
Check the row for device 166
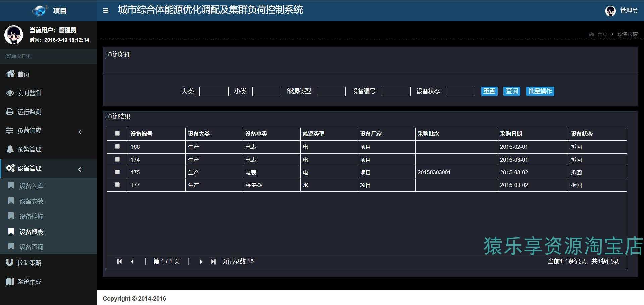(117, 146)
